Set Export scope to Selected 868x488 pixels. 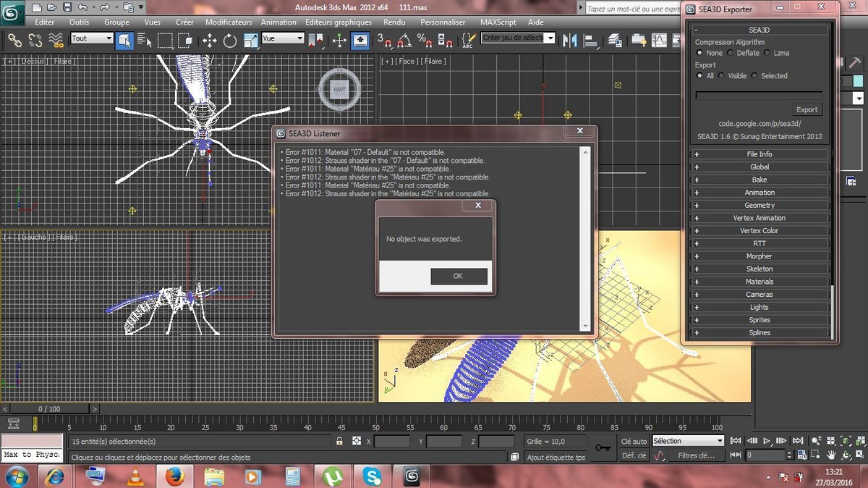click(x=754, y=76)
